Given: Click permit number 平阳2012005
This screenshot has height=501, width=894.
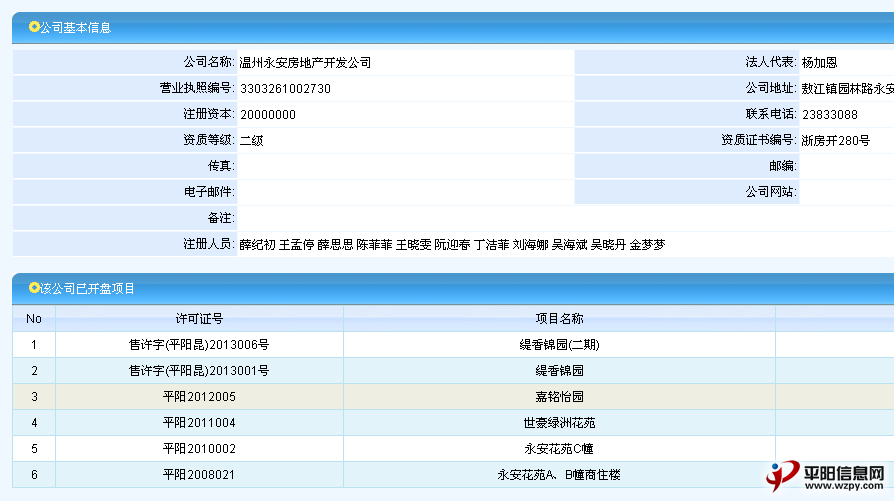Looking at the screenshot, I should (199, 397).
